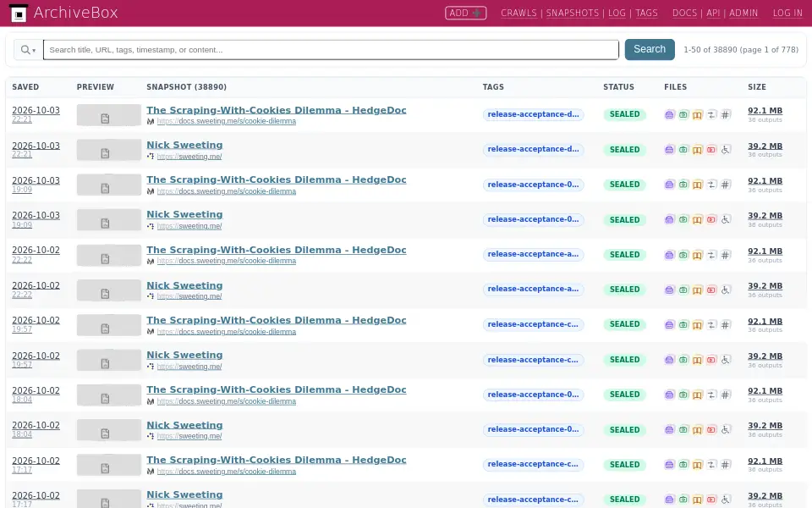
Task: Open Nick Sweeting snapshot title saved 10-03 19:09
Action: click(184, 214)
